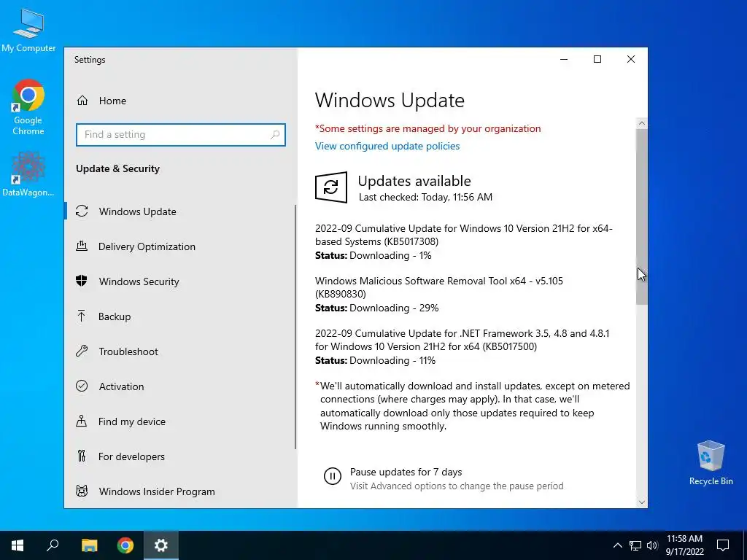This screenshot has width=747, height=560.
Task: Click the Windows Update page heading
Action: coord(390,101)
